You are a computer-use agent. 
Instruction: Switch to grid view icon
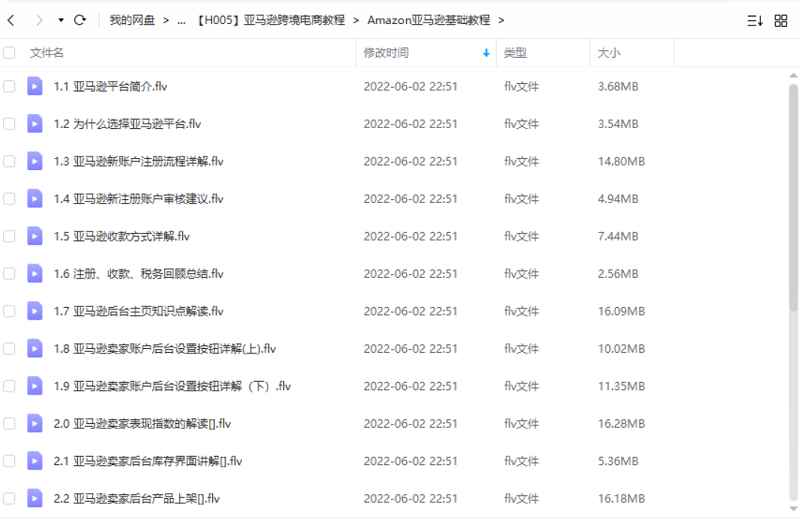[x=781, y=20]
